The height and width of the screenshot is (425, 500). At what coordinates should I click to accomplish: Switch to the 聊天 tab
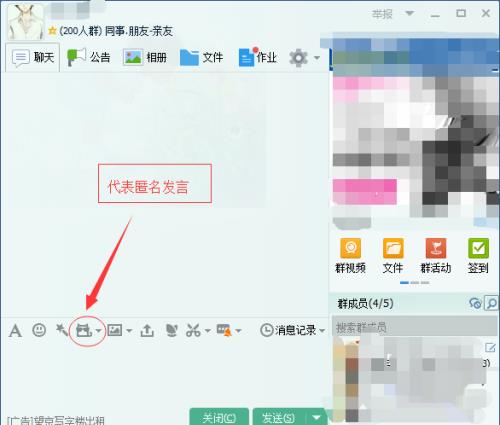pyautogui.click(x=33, y=58)
